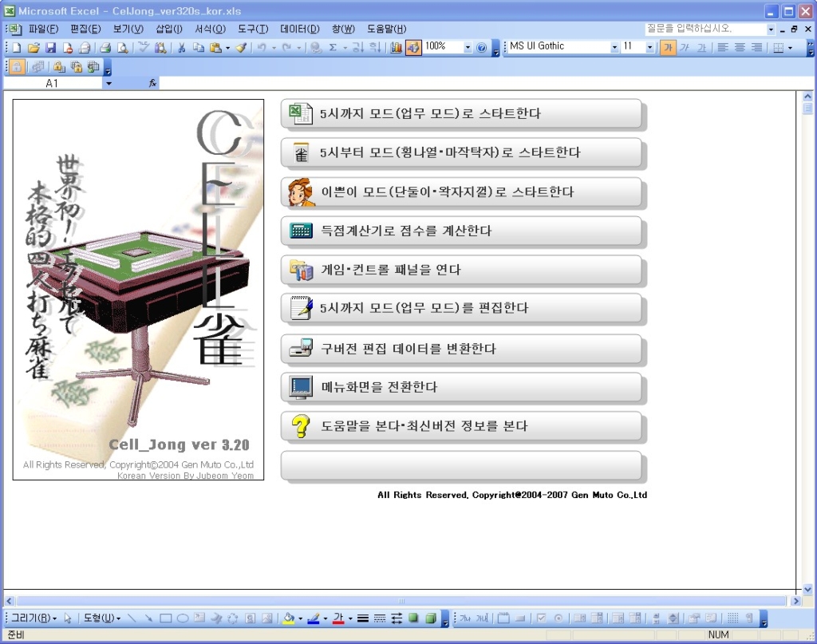Select the oval drawing tool

(183, 618)
